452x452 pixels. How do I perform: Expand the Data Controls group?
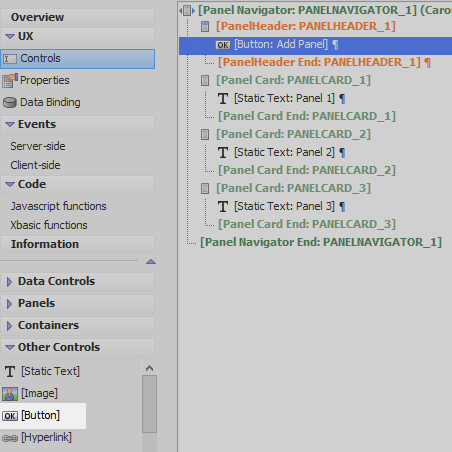(x=78, y=281)
